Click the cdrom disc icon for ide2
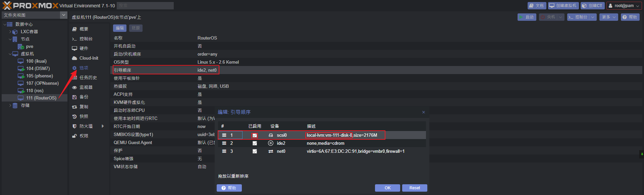The width and height of the screenshot is (644, 195). point(271,143)
